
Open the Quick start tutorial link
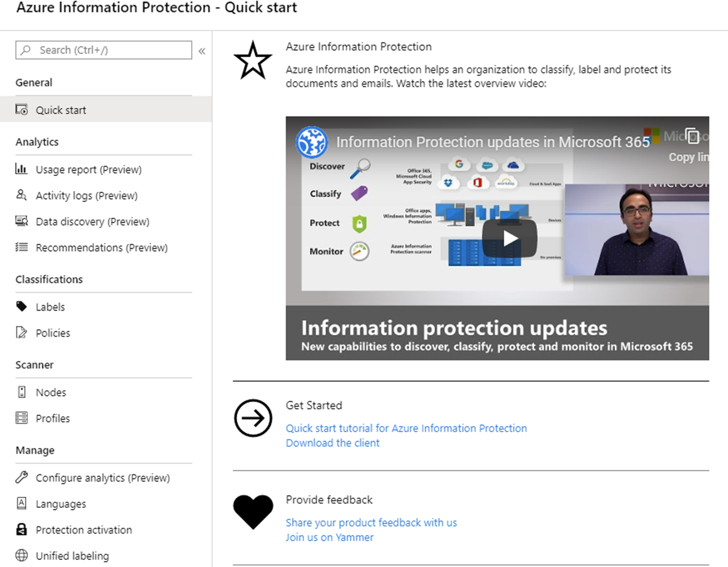406,428
